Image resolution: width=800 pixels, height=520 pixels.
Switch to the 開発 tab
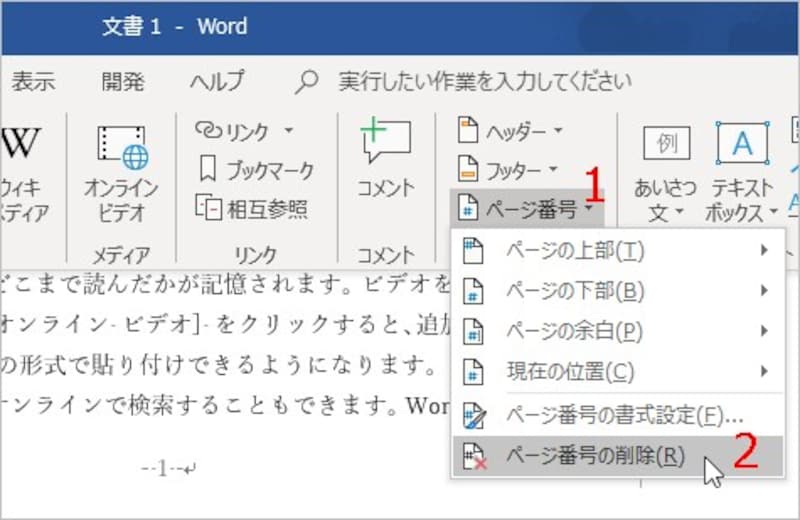122,82
